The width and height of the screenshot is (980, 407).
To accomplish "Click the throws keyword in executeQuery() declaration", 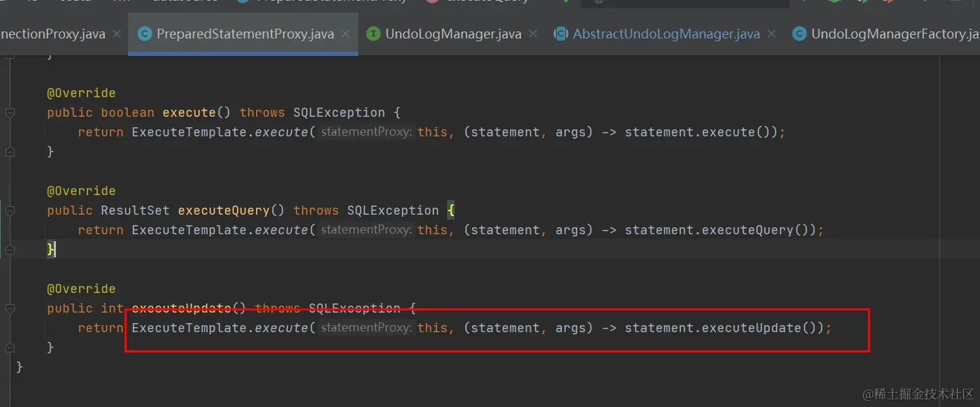I will (x=316, y=210).
